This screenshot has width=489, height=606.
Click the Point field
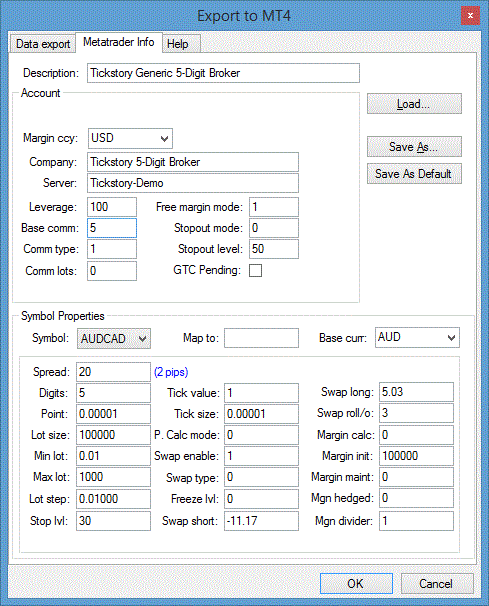pyautogui.click(x=113, y=414)
